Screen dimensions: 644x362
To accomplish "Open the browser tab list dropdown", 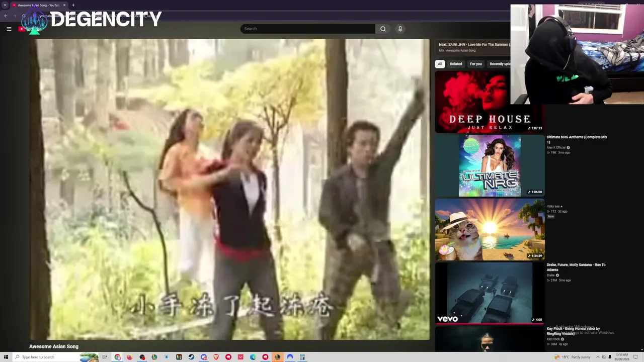I will pos(5,5).
